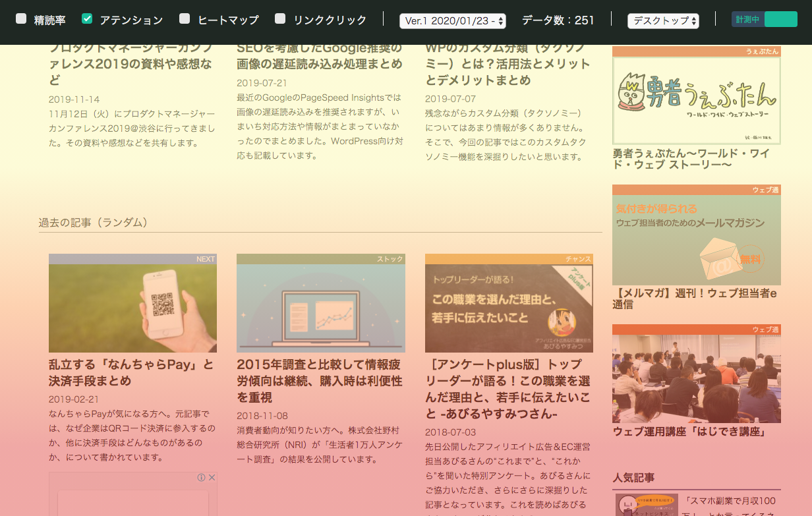
Task: Click the AdChoices info icon on the ad
Action: point(201,476)
